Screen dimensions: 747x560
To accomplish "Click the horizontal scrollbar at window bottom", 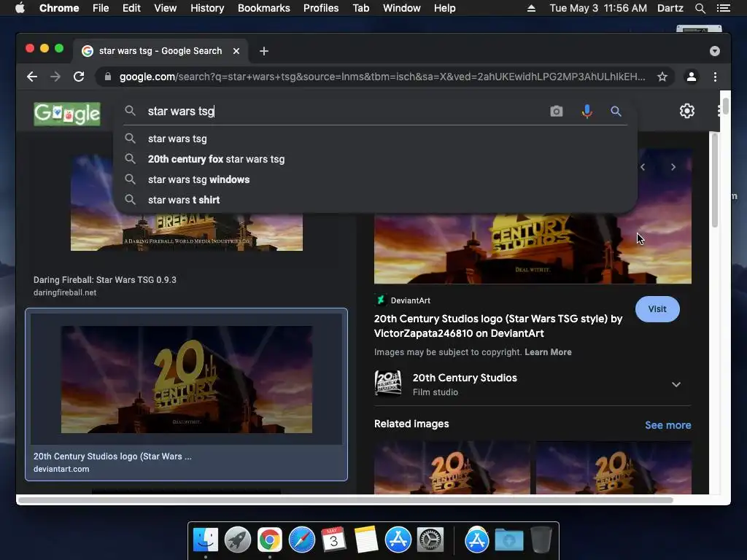I will click(x=345, y=500).
